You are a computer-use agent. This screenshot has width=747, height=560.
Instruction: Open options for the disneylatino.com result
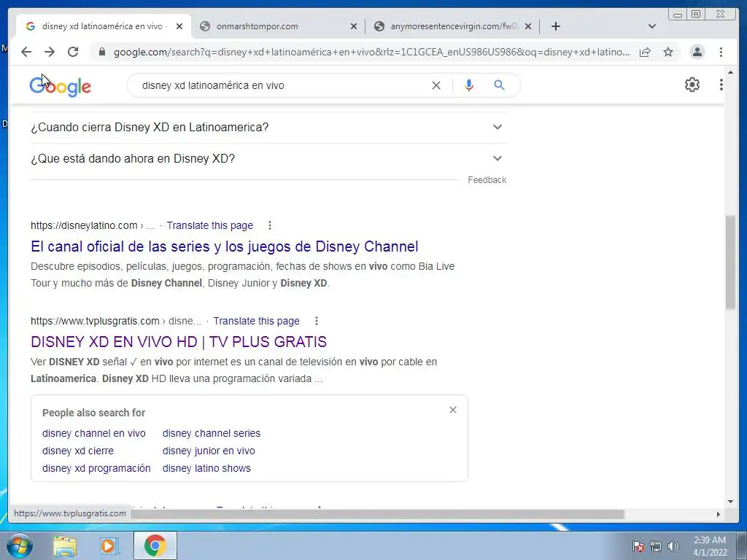(x=270, y=225)
